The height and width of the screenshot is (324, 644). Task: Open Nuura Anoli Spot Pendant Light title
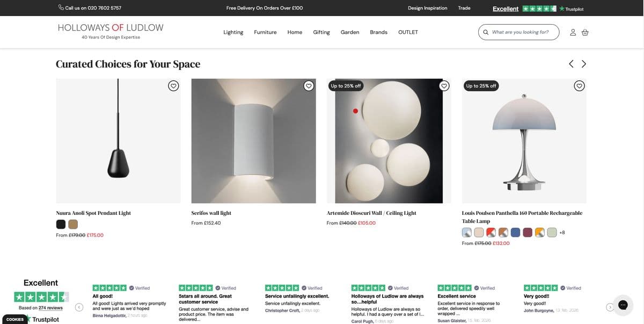point(93,213)
